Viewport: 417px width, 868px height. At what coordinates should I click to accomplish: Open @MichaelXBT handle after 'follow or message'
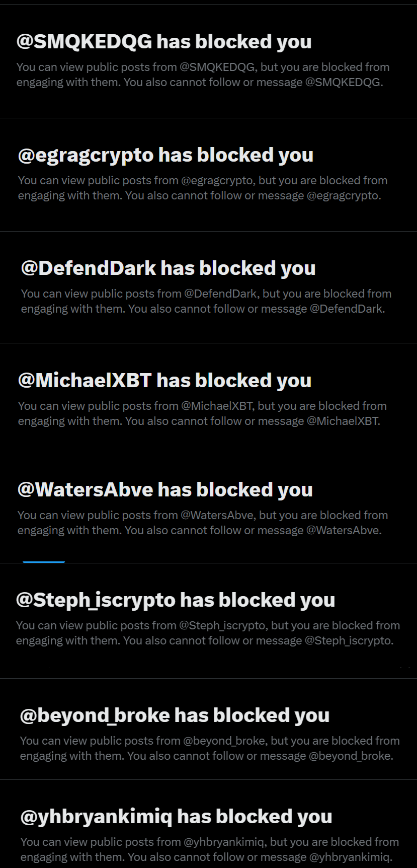(342, 421)
